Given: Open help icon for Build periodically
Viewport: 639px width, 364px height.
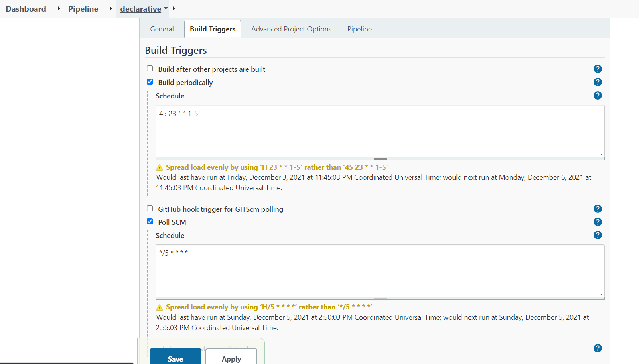Looking at the screenshot, I should tap(597, 82).
